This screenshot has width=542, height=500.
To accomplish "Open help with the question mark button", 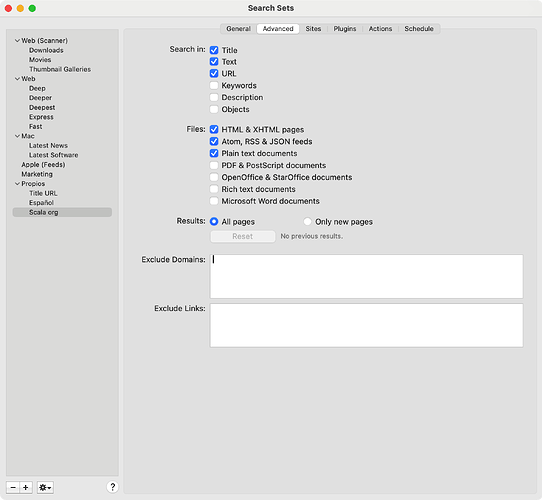I will (112, 487).
